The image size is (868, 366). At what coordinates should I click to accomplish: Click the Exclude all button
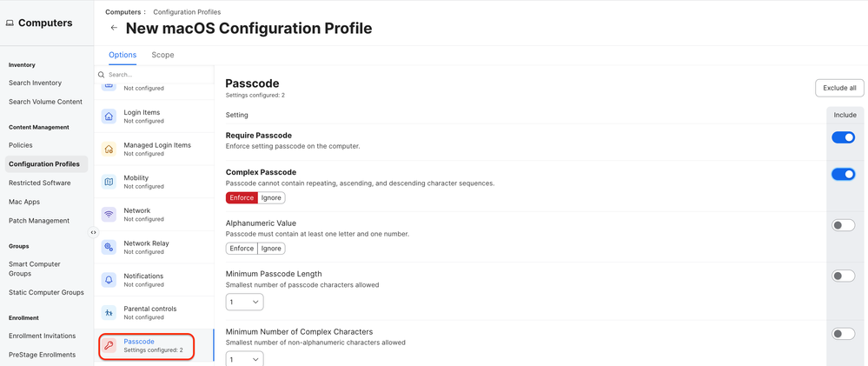point(839,88)
